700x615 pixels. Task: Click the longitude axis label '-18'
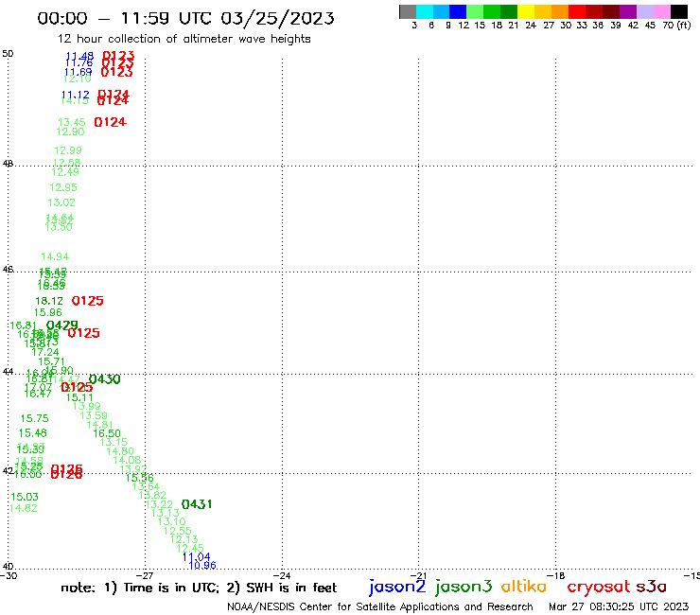[x=555, y=575]
